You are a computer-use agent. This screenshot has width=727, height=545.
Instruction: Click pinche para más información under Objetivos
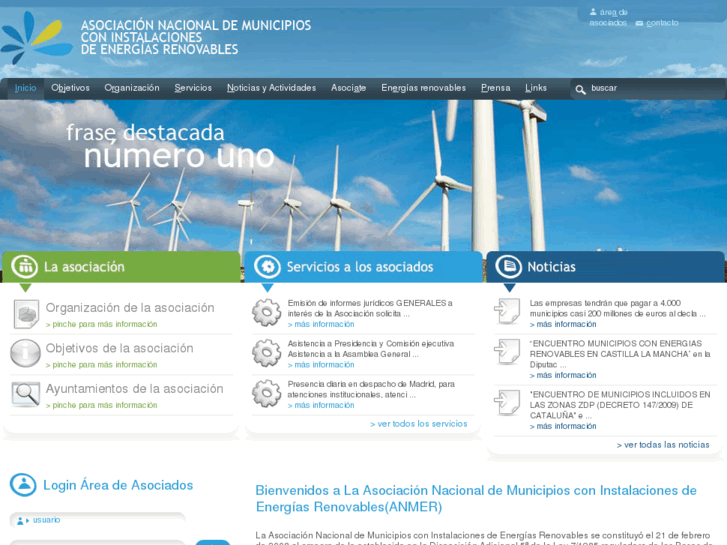tap(102, 365)
